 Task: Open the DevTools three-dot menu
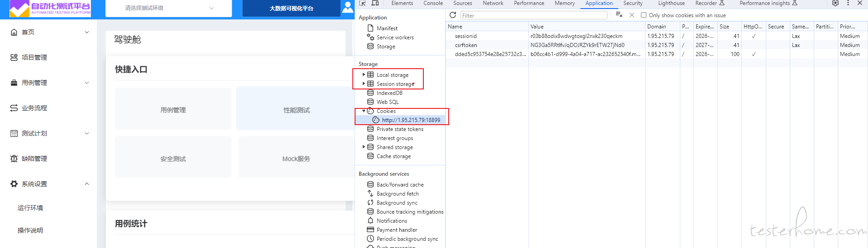tap(848, 3)
